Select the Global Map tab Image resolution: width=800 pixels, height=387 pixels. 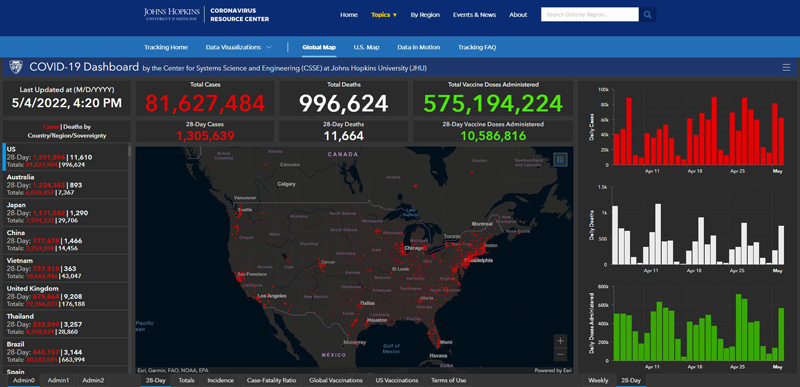click(x=319, y=47)
